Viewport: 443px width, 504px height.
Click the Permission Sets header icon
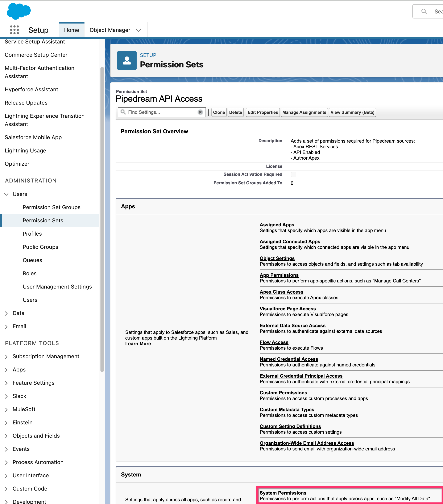(127, 60)
